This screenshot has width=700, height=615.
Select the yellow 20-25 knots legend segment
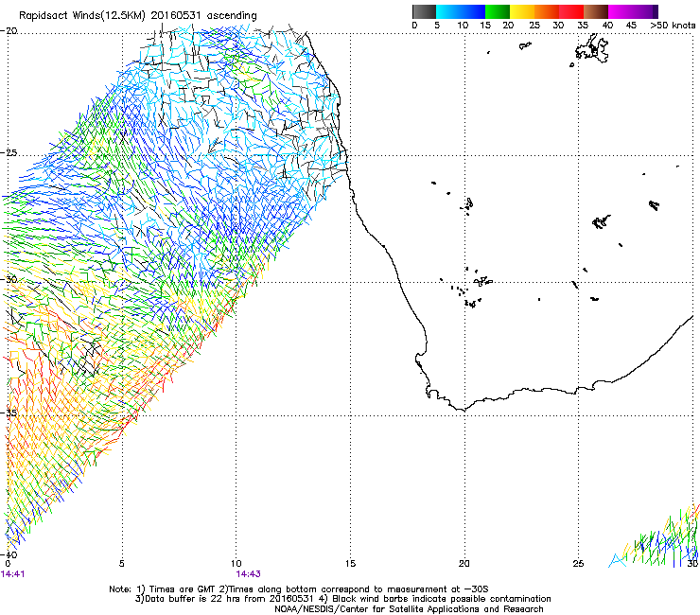tap(522, 11)
